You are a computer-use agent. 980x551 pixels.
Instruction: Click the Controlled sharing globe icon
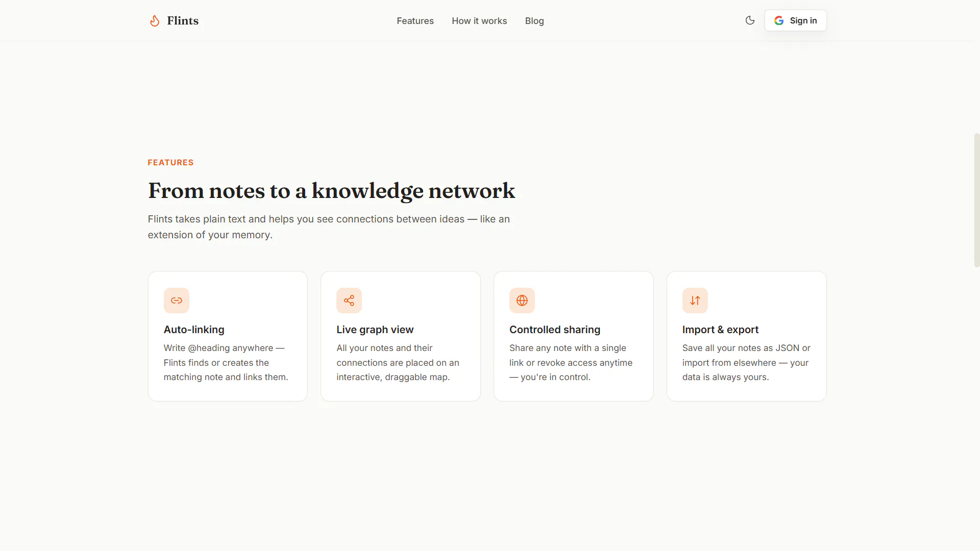pyautogui.click(x=522, y=300)
